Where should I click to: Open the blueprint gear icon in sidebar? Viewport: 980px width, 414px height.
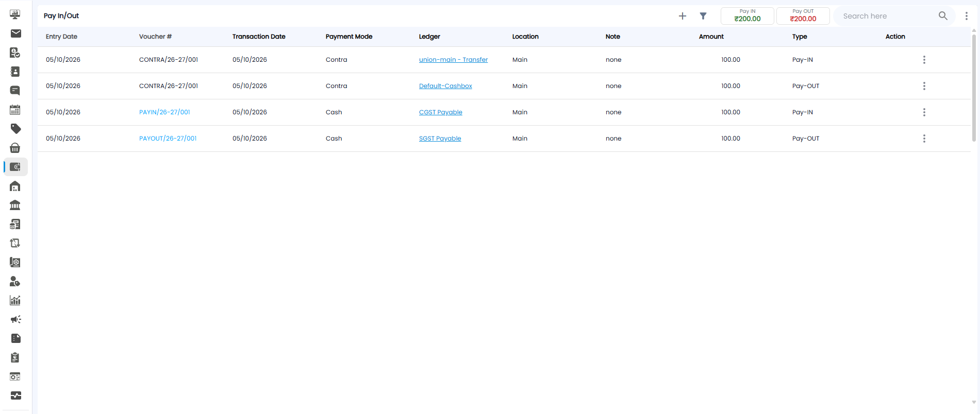(x=15, y=262)
